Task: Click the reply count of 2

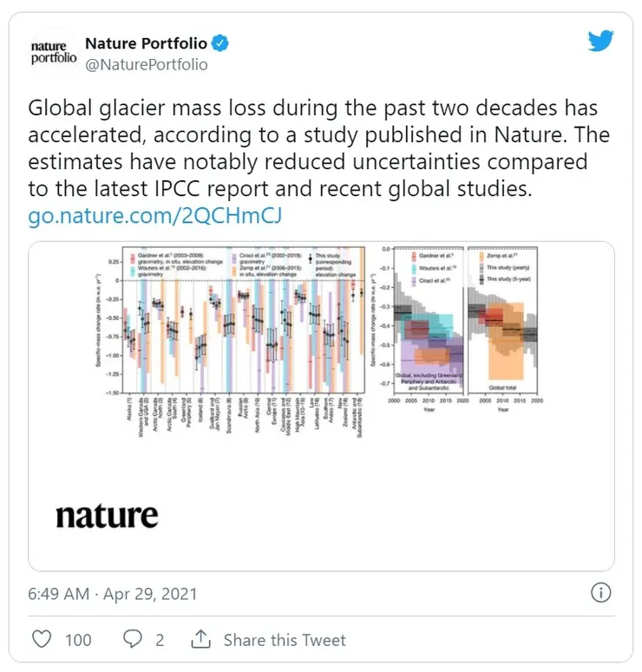Action: click(160, 640)
